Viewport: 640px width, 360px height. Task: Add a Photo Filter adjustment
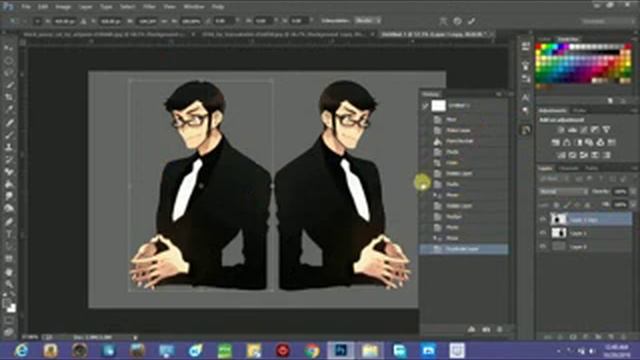click(x=589, y=142)
